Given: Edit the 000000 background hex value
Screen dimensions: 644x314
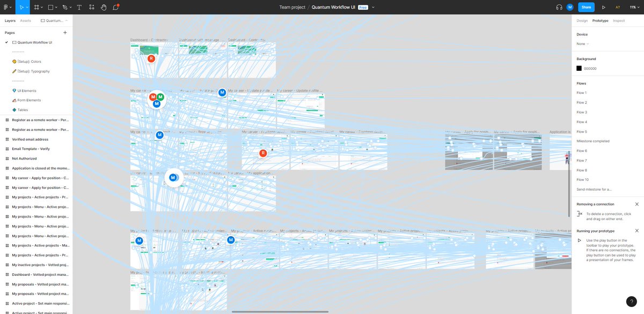Looking at the screenshot, I should 590,68.
